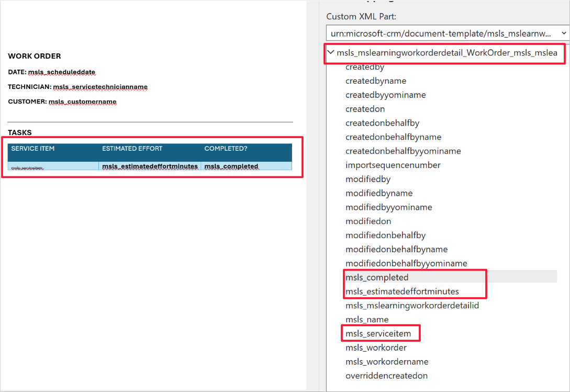Image resolution: width=570 pixels, height=392 pixels.
Task: Select the createdonbehalfbyyominame field
Action: 403,151
